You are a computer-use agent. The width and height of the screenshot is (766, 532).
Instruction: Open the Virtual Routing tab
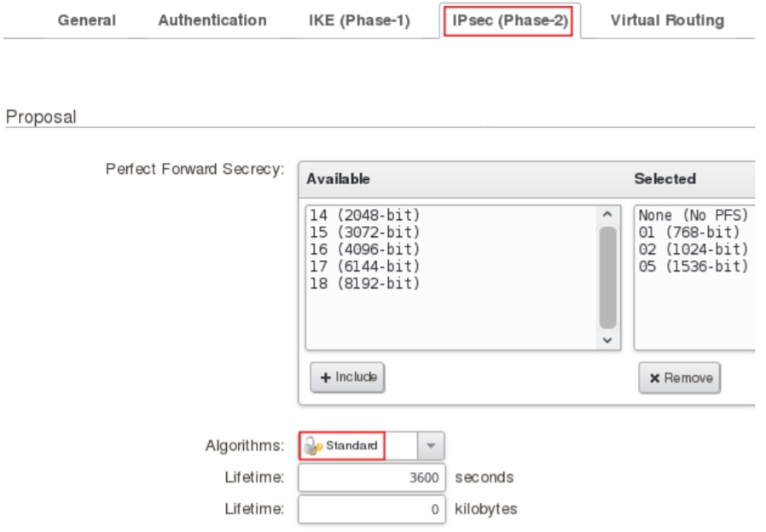coord(667,20)
